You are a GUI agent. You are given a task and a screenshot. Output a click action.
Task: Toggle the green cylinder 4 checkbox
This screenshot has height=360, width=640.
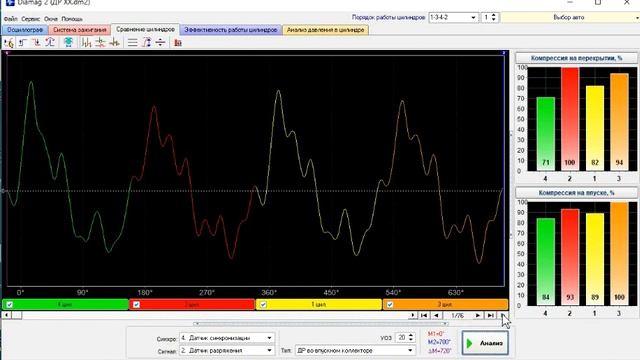pos(9,304)
